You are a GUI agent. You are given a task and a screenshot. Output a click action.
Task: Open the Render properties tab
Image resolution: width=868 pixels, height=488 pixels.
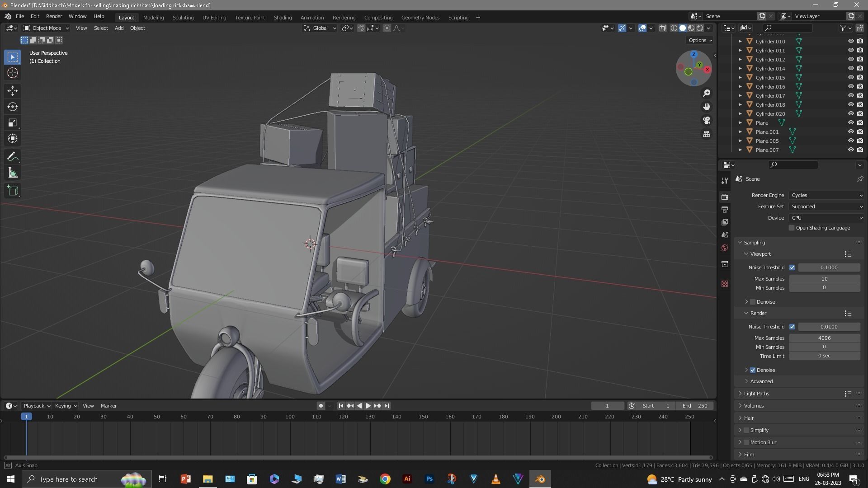click(725, 197)
